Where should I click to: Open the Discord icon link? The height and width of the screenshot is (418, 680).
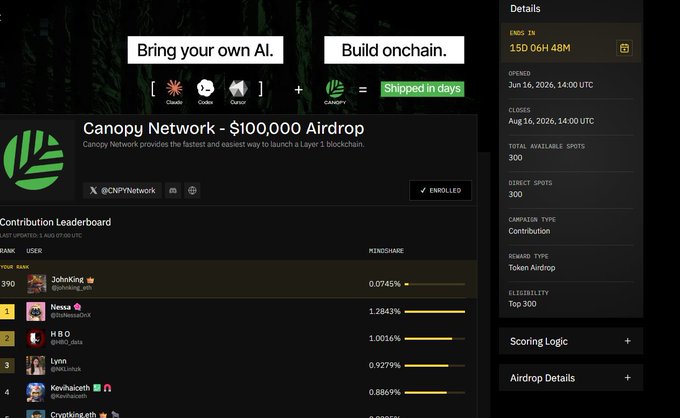[x=173, y=190]
